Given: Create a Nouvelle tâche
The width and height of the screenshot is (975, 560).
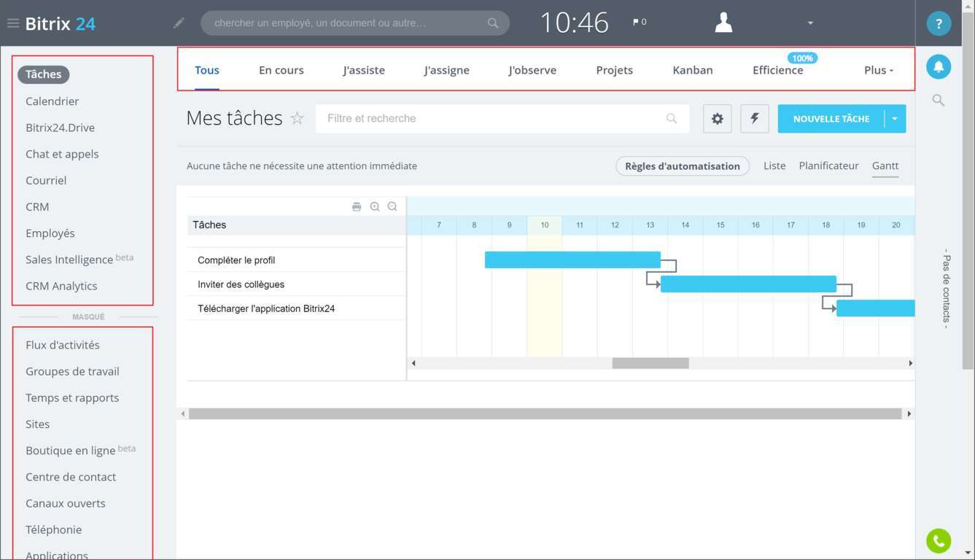Looking at the screenshot, I should 831,119.
